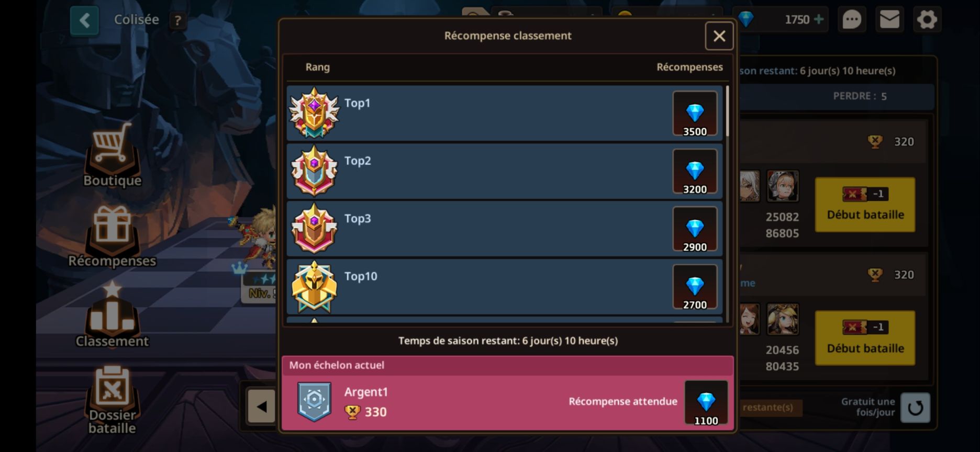This screenshot has height=452, width=980.
Task: Open the settings gear icon
Action: click(927, 20)
